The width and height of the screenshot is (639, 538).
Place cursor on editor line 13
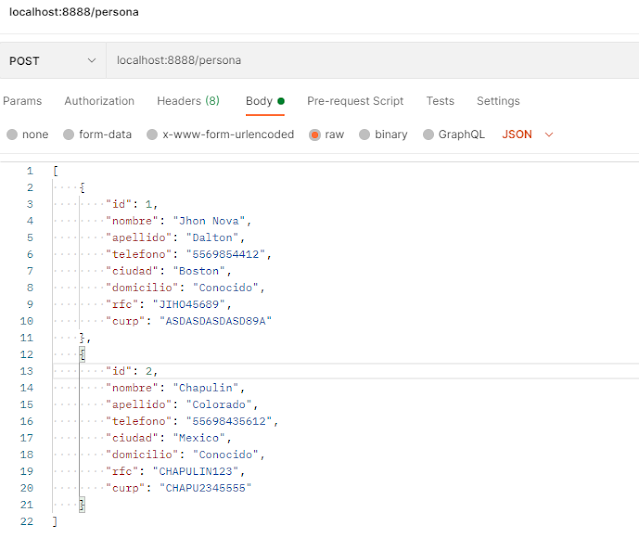[346, 371]
